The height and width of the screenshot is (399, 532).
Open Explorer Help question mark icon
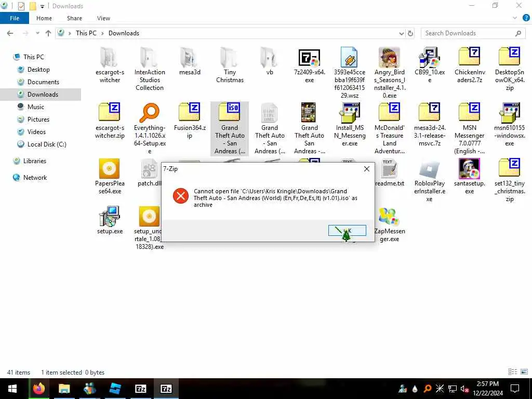[526, 18]
